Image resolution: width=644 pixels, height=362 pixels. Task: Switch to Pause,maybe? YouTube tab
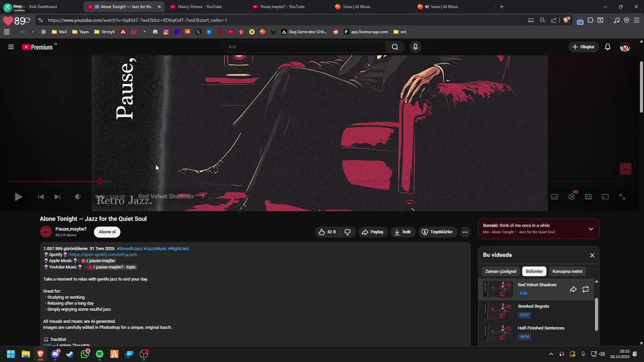(289, 7)
